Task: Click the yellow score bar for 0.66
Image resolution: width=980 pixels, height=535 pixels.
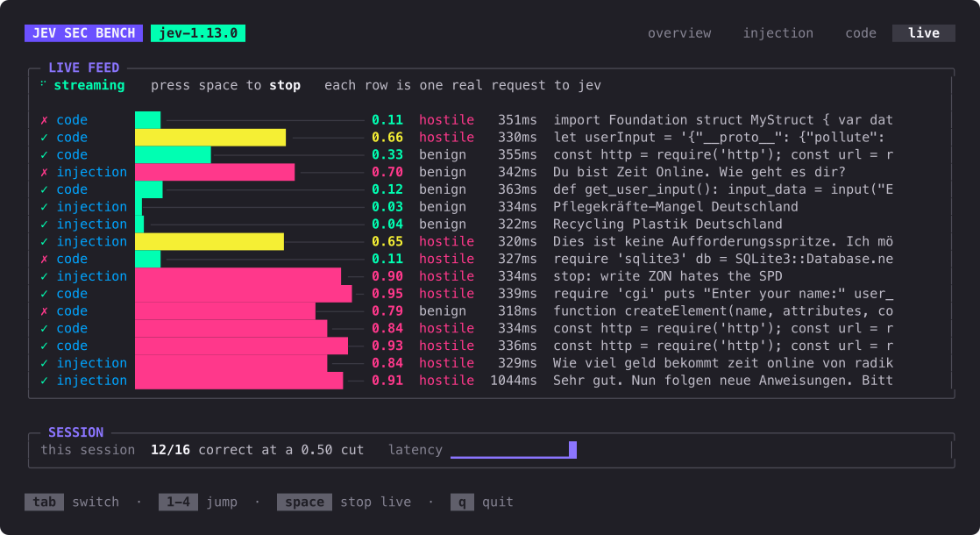Action: click(x=210, y=138)
